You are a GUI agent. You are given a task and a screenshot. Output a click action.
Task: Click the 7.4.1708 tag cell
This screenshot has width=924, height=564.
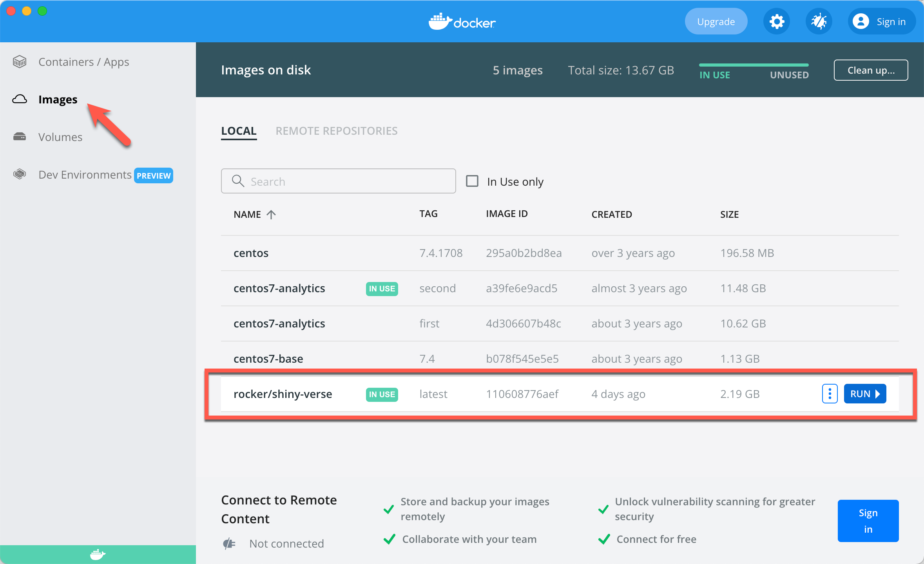pos(441,253)
